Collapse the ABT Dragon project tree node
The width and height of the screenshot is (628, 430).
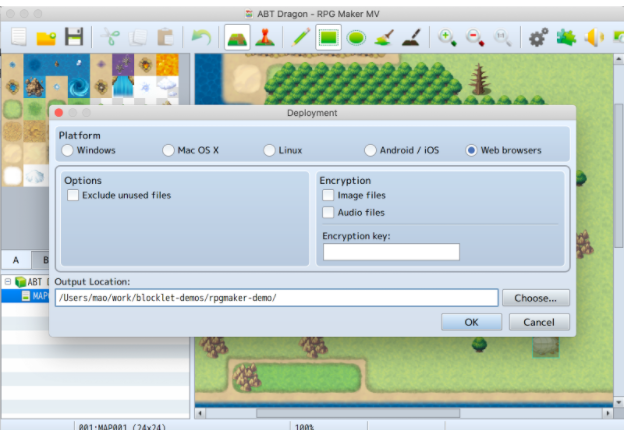[x=7, y=282]
